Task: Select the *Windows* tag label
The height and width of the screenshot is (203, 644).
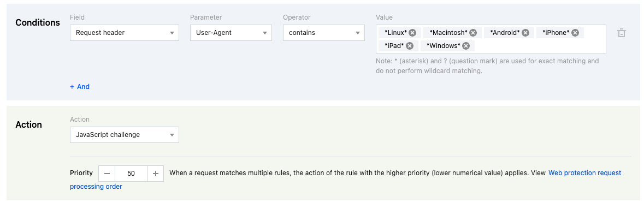Action: [443, 46]
